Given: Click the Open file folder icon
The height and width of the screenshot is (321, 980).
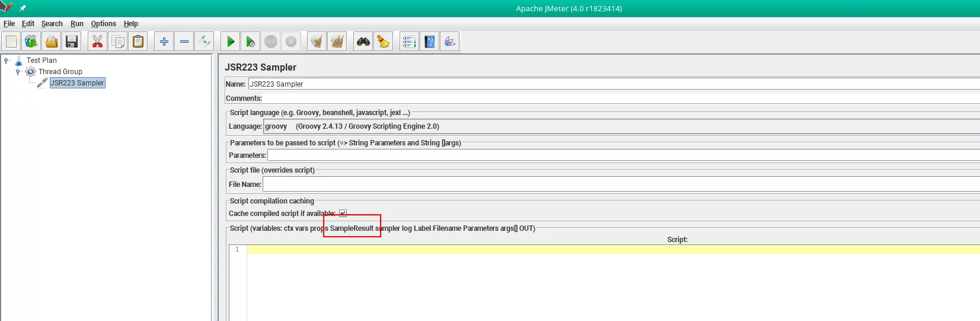Looking at the screenshot, I should [x=52, y=42].
